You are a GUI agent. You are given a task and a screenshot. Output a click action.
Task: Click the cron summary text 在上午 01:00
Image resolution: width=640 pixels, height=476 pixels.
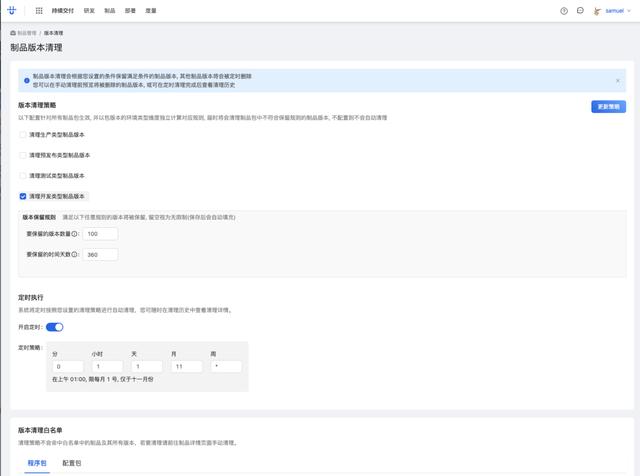(x=102, y=379)
